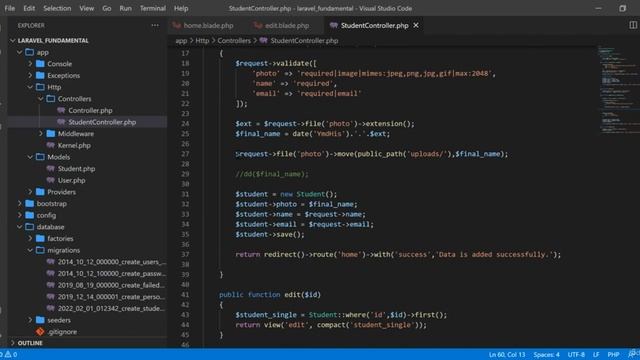Change the PHP language mode in status bar
This screenshot has width=640, height=360.
(613, 354)
